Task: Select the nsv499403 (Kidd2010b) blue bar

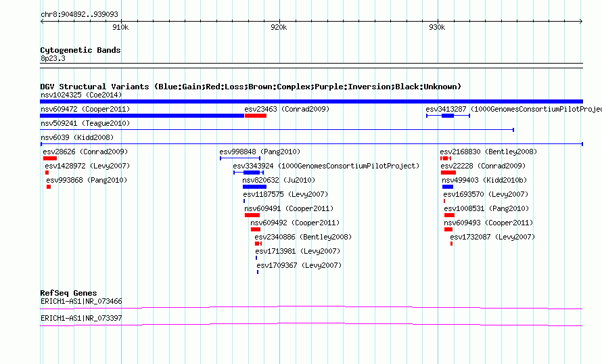Action: [448, 187]
